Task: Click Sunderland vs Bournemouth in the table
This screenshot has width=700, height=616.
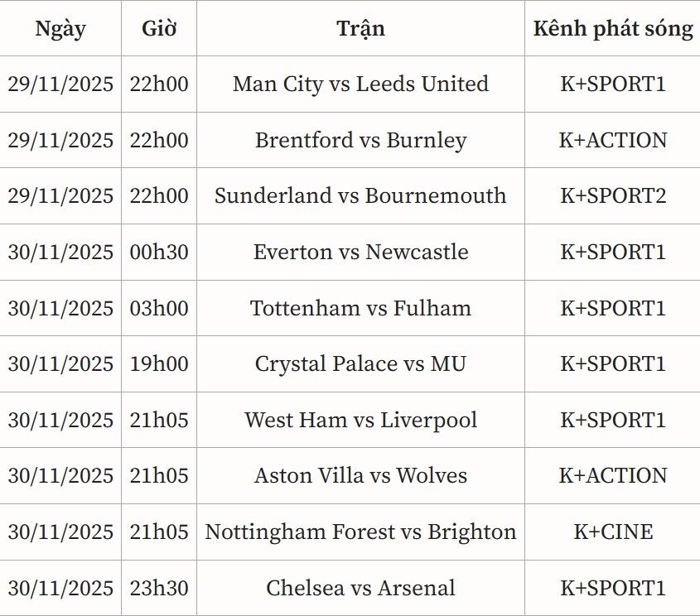Action: pyautogui.click(x=360, y=196)
